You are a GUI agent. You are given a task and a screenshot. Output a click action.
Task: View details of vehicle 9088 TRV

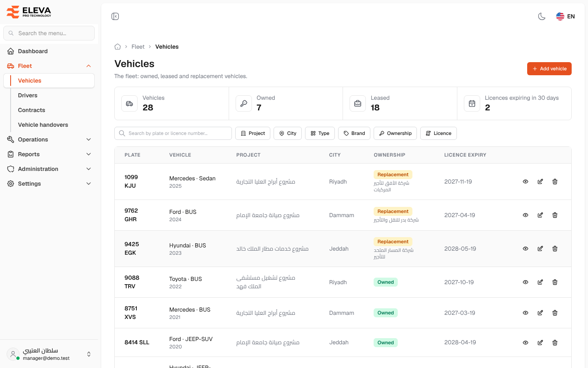click(x=526, y=282)
